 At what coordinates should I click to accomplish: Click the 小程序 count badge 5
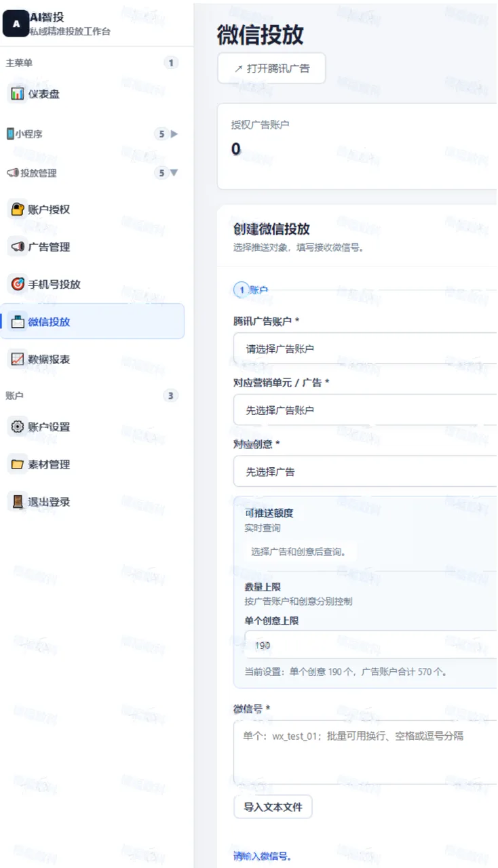[x=161, y=134]
